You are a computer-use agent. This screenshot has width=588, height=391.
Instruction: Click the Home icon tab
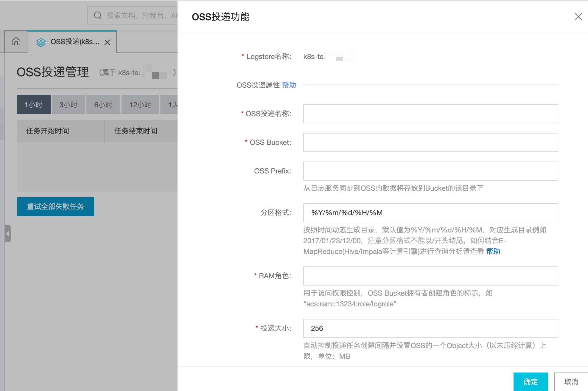point(16,42)
